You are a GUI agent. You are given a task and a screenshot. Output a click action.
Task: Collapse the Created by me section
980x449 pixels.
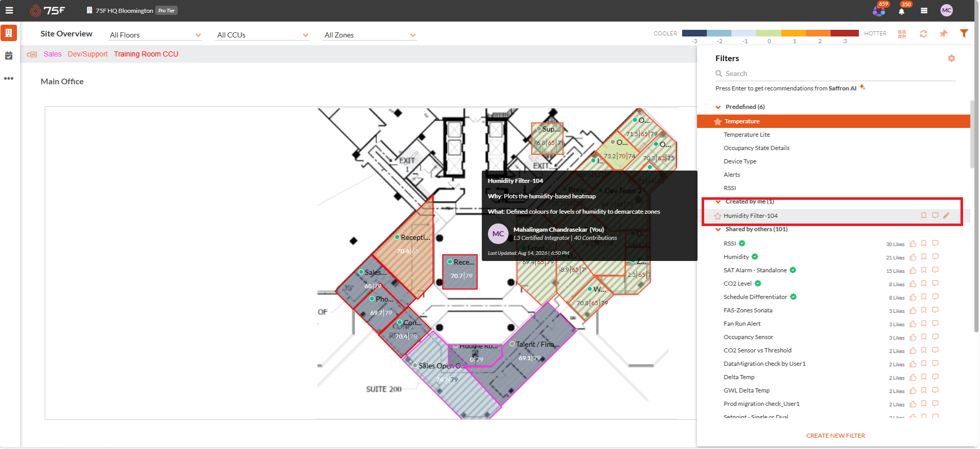click(x=718, y=202)
